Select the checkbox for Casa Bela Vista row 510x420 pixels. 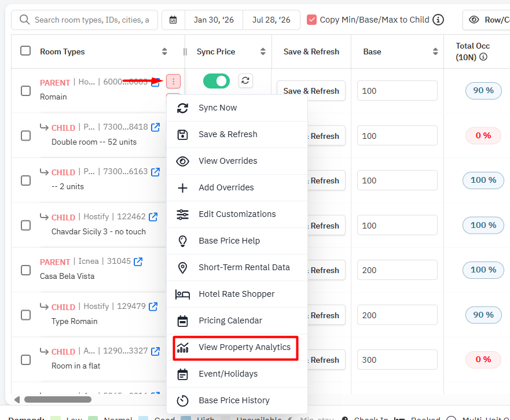pyautogui.click(x=25, y=270)
